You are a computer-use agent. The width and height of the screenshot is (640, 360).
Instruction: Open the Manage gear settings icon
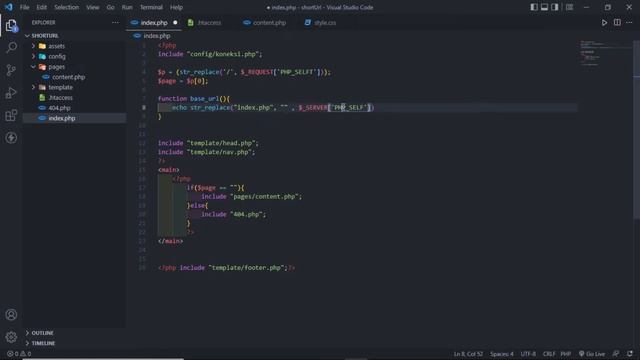pos(11,337)
